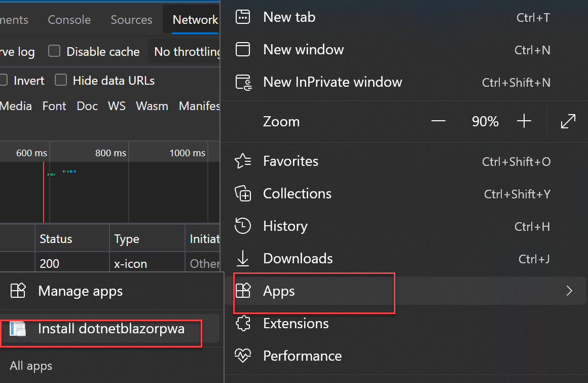The image size is (588, 383).
Task: Select Install dotnetblazorpwa from the submenu
Action: 111,329
